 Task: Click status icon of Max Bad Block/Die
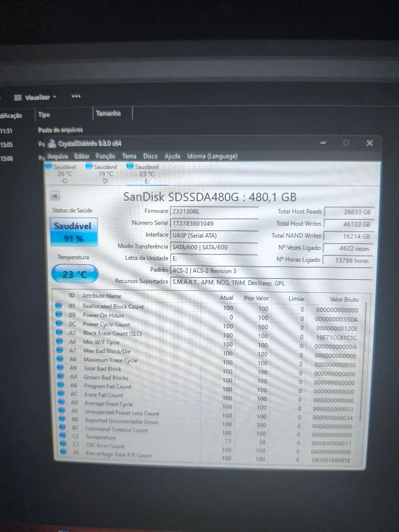point(60,350)
